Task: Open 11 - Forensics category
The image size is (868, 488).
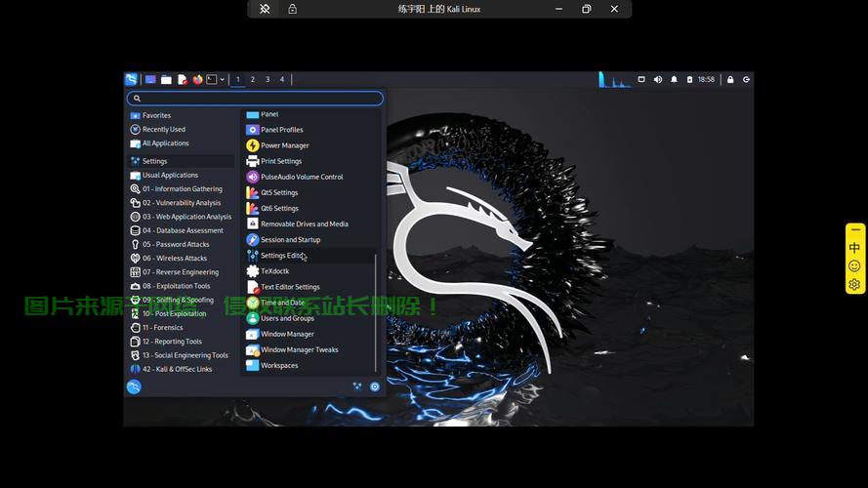Action: pyautogui.click(x=182, y=328)
